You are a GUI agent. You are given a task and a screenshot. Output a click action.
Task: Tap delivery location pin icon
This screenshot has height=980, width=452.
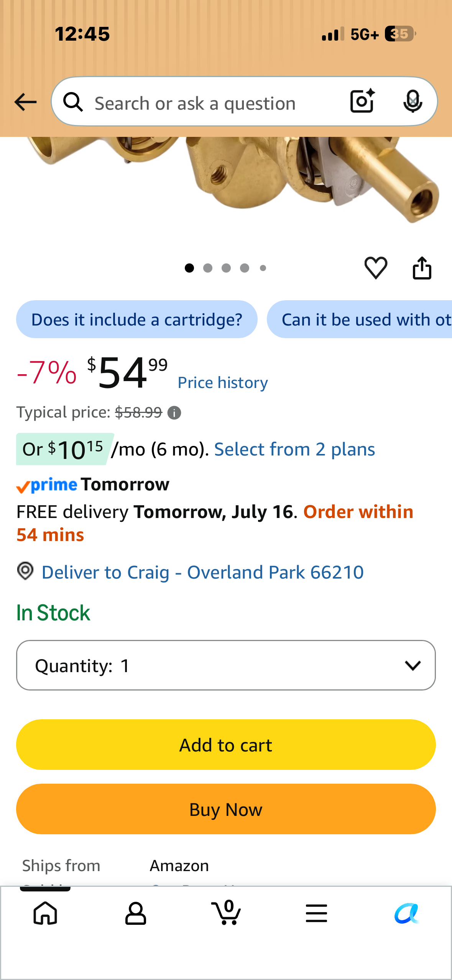25,571
